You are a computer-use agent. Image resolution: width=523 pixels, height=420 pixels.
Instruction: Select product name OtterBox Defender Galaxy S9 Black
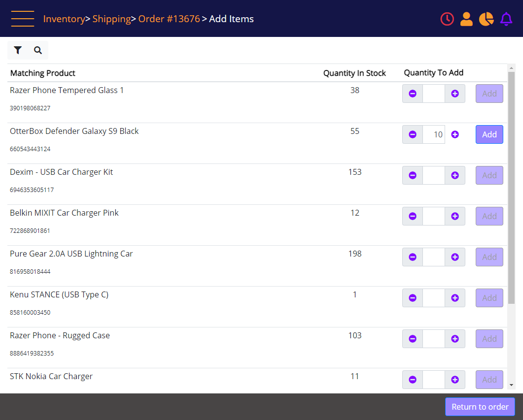pyautogui.click(x=74, y=131)
